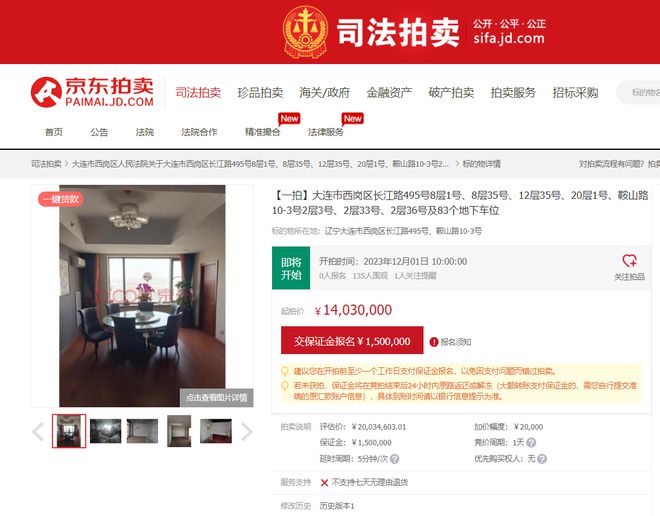Image resolution: width=660 pixels, height=516 pixels.
Task: Click 一键贷款 loan badge
Action: [61, 199]
